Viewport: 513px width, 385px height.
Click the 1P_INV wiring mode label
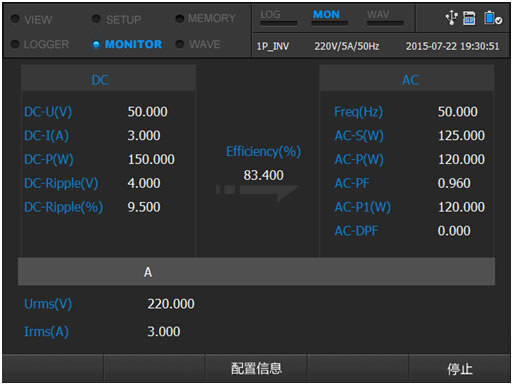pos(273,46)
